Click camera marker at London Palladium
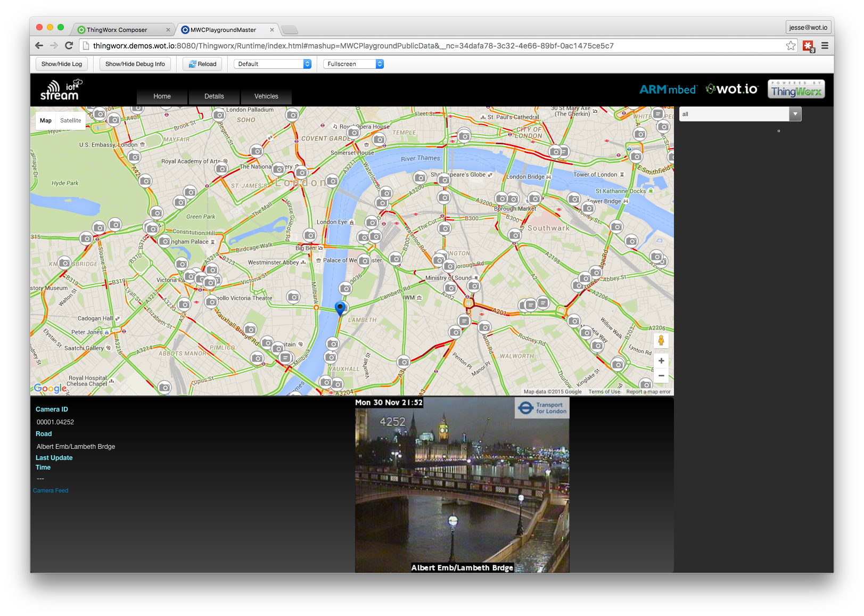 click(219, 114)
